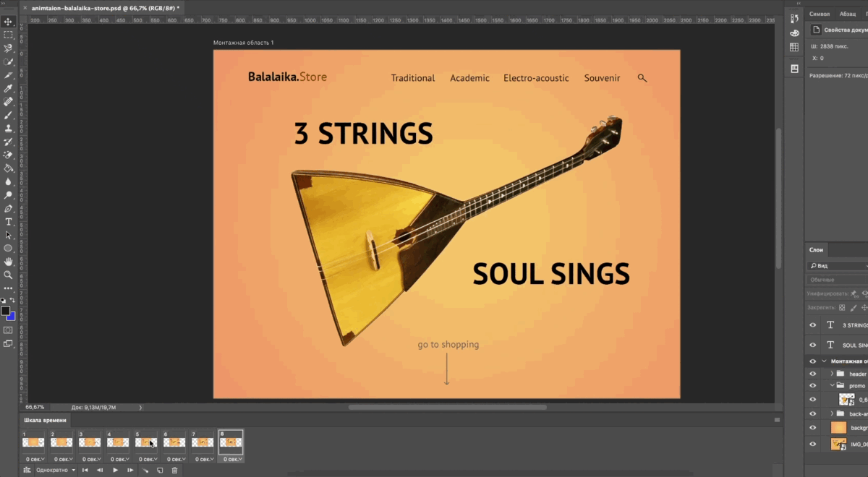Click the blue background color swatch
The height and width of the screenshot is (477, 868).
tap(12, 317)
